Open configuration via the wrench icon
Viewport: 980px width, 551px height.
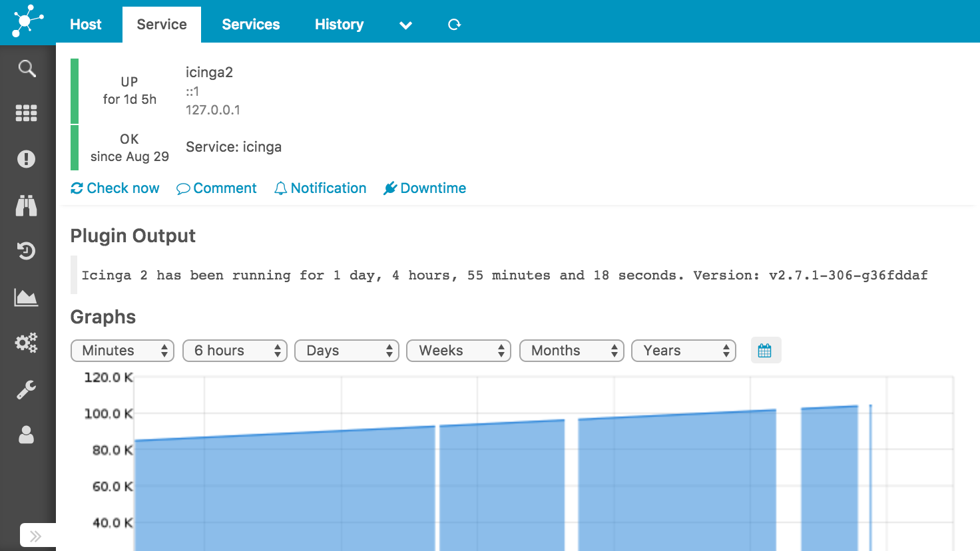(x=26, y=389)
